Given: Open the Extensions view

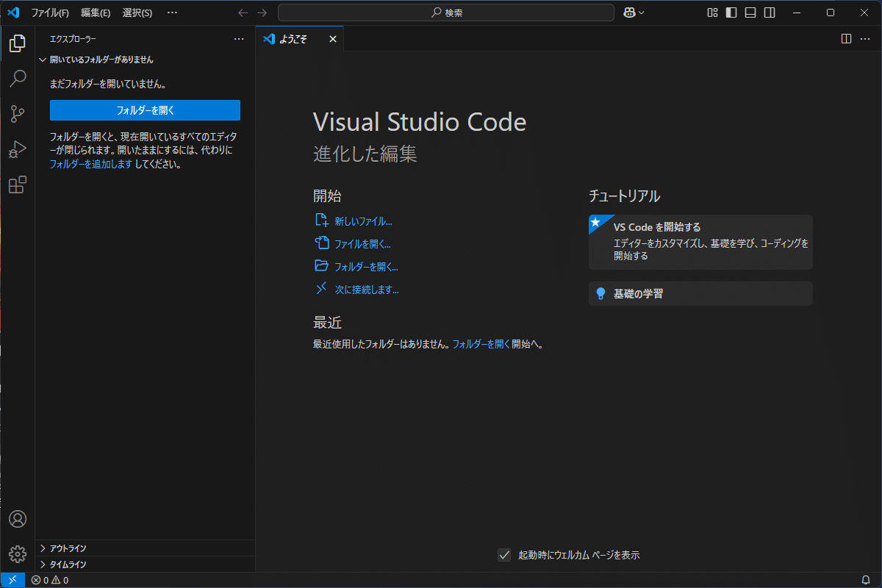Looking at the screenshot, I should pos(18,184).
